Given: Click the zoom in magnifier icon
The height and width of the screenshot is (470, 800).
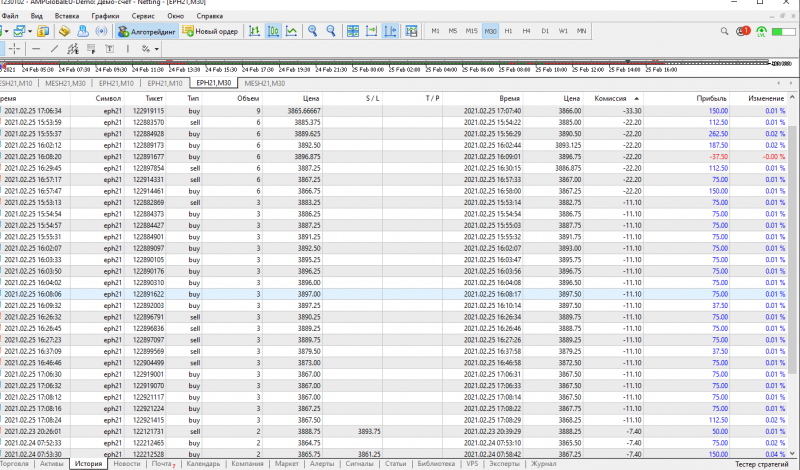Looking at the screenshot, I should [x=314, y=31].
